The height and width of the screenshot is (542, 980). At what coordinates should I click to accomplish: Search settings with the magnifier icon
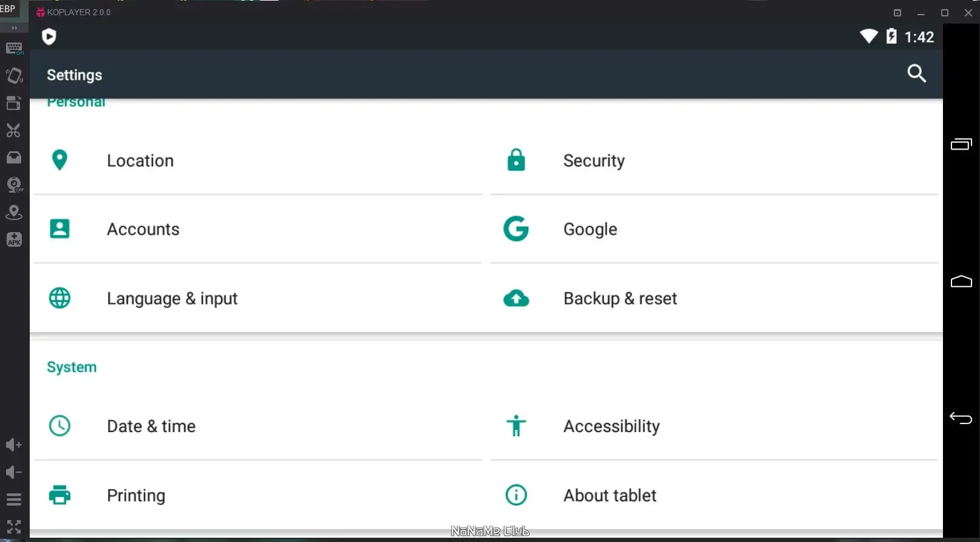(916, 74)
